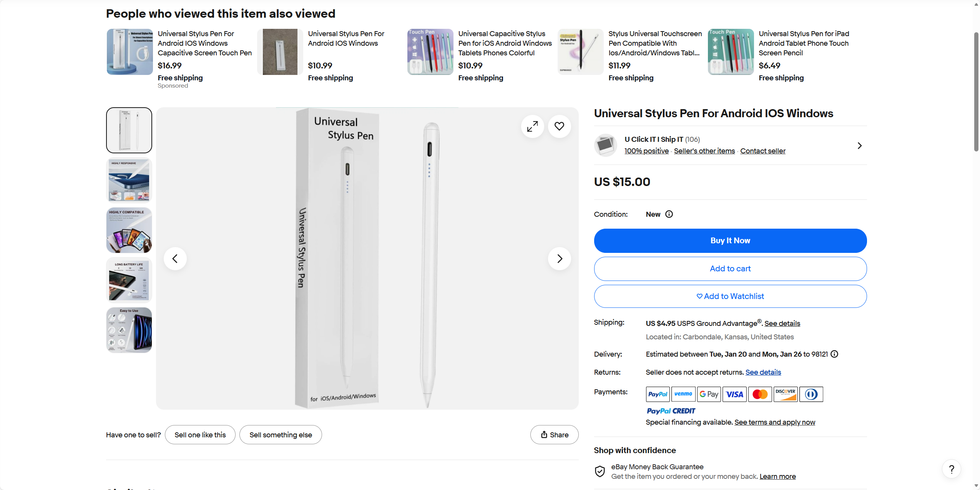Click the page vertical scrollbar
The image size is (980, 490).
pos(976,92)
